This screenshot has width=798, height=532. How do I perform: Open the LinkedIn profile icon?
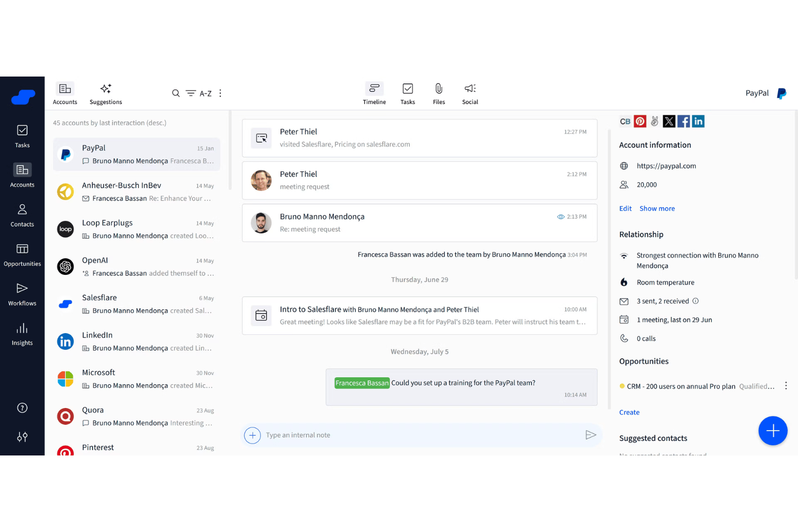pyautogui.click(x=698, y=121)
